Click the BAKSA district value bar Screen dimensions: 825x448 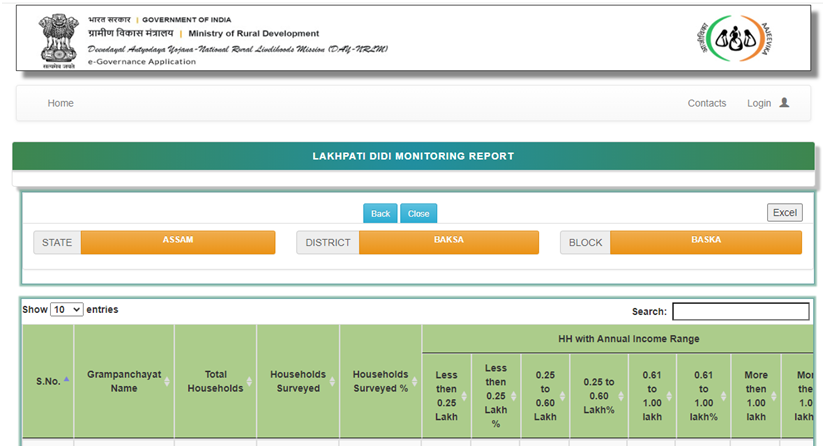449,242
